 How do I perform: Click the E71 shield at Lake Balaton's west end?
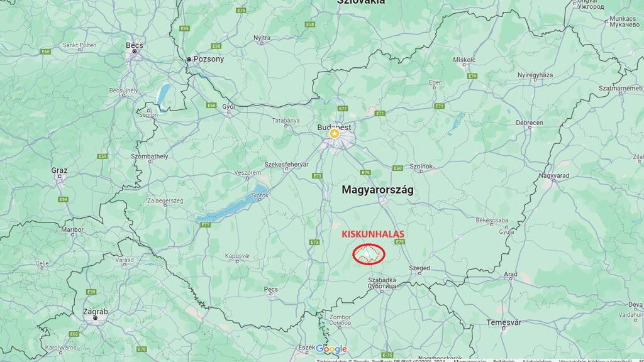pyautogui.click(x=206, y=225)
